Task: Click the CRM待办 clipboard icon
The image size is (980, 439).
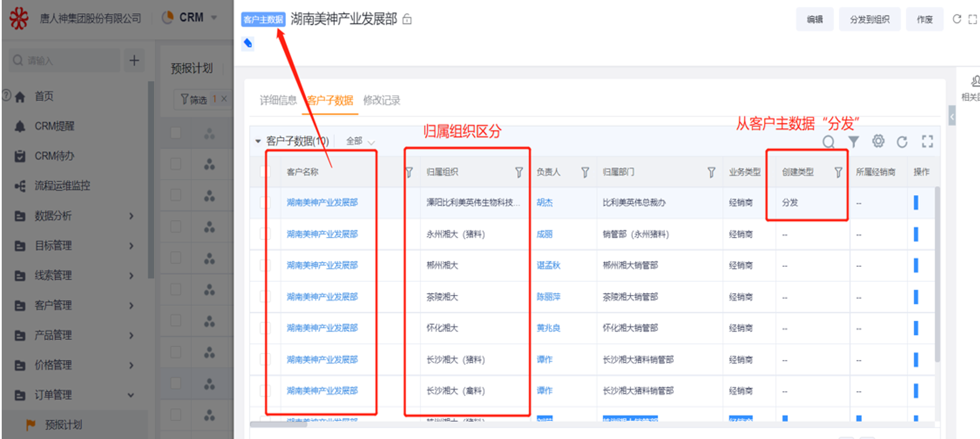Action: (x=20, y=156)
